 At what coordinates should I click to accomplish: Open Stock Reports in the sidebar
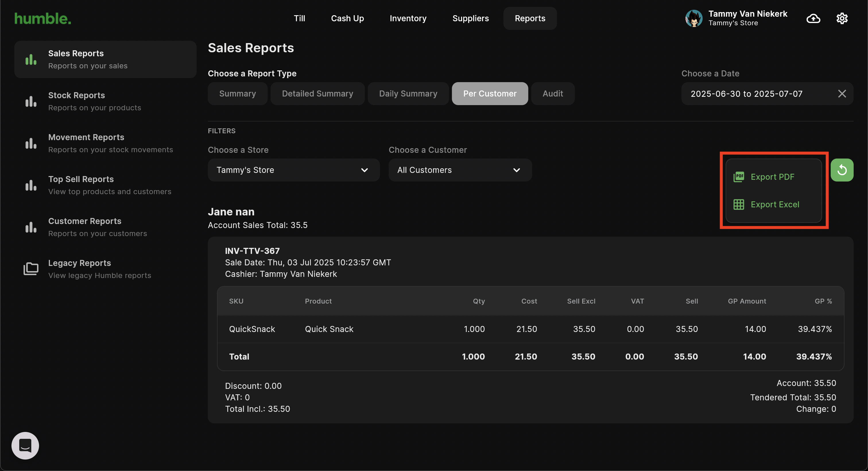click(105, 101)
